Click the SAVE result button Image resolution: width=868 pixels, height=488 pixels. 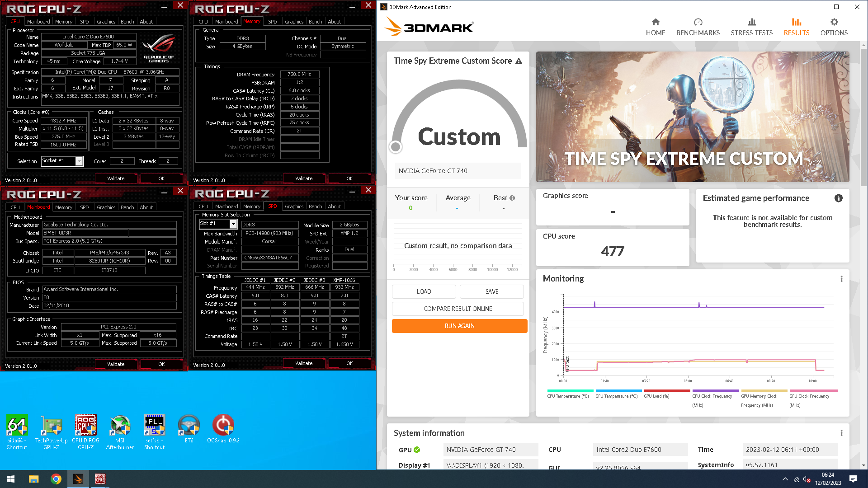491,291
